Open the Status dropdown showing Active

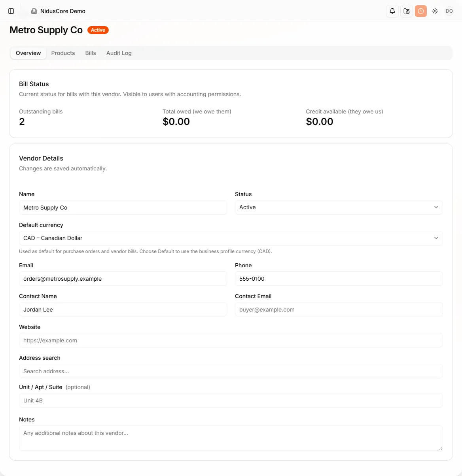click(x=339, y=207)
